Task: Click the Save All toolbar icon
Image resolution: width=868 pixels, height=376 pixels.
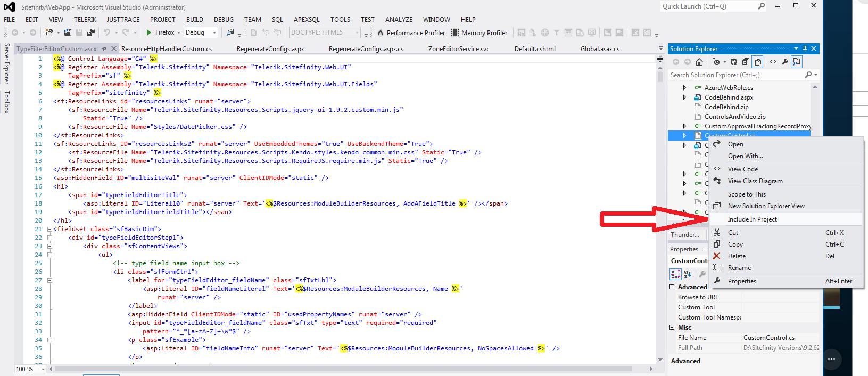Action: click(90, 32)
